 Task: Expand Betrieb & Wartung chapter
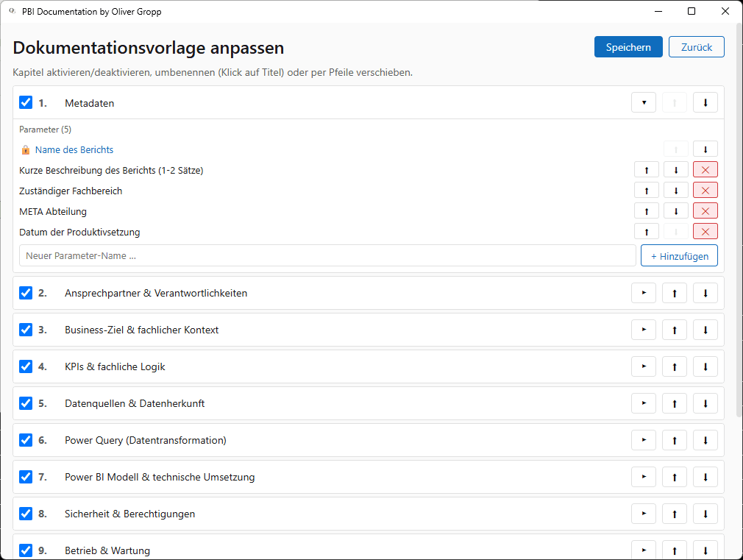coord(644,550)
